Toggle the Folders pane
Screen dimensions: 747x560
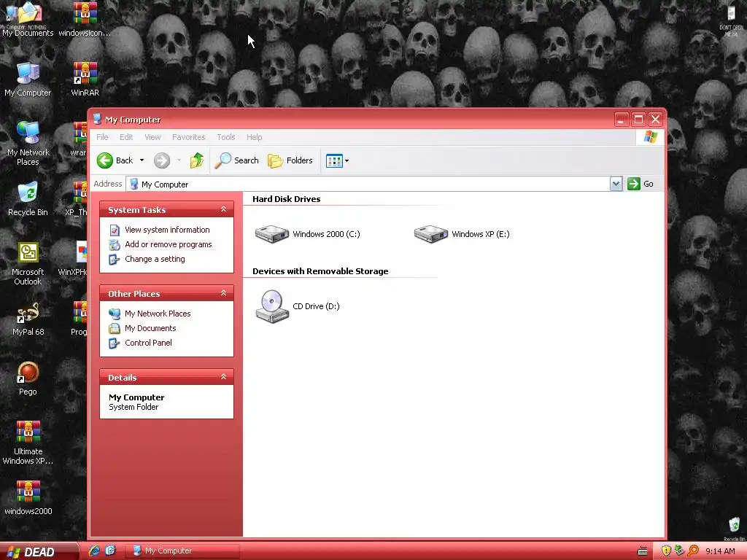tap(290, 160)
